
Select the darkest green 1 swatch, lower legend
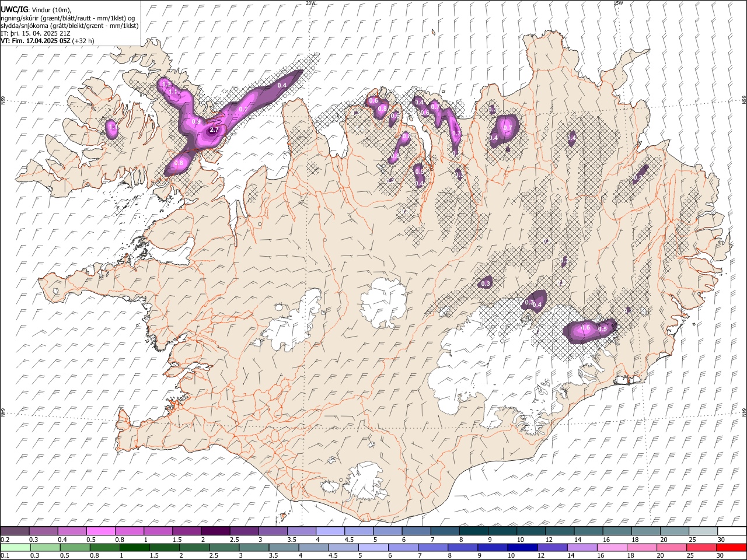point(134,547)
